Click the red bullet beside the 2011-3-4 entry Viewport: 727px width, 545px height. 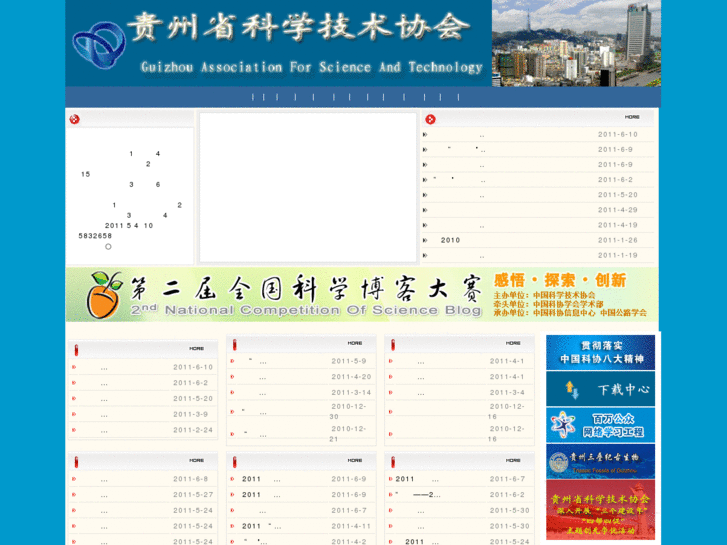point(390,392)
